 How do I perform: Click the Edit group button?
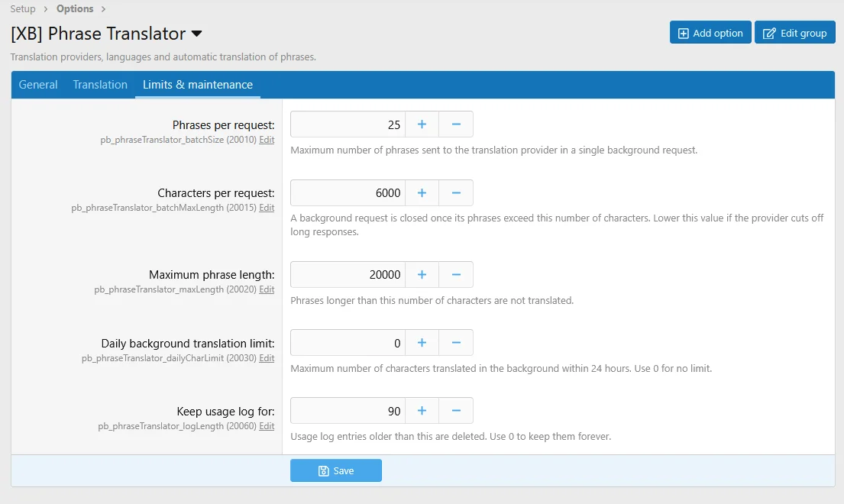(794, 32)
